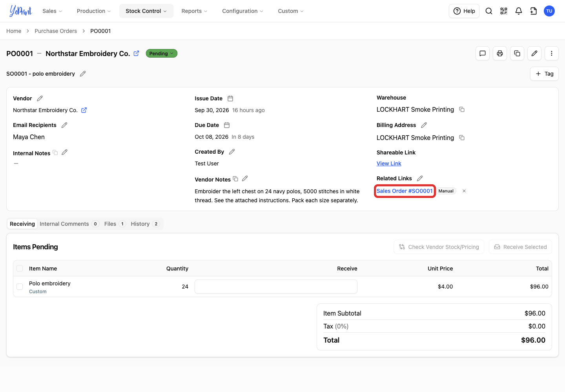Screen dimensions: 565x392
Task: Edit the Internal Notes field
Action: tap(65, 152)
